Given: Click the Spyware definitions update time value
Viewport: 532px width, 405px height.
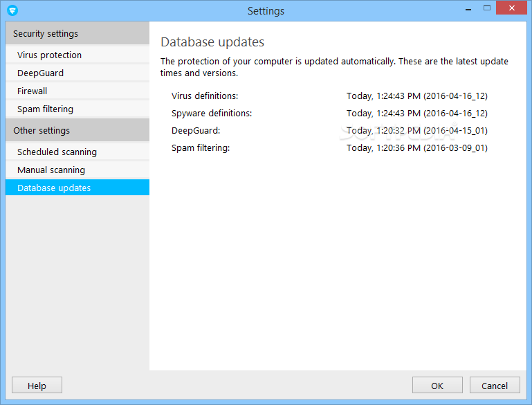Looking at the screenshot, I should click(x=417, y=114).
